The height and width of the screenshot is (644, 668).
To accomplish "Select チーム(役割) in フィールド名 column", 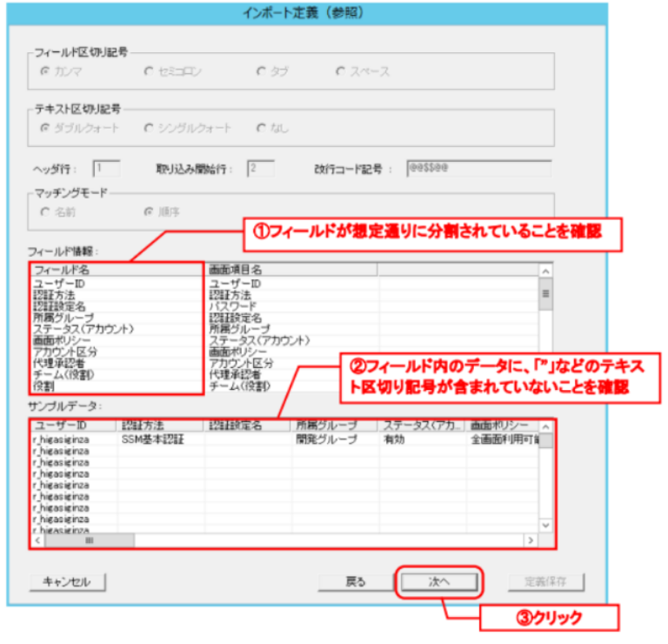I will click(63, 375).
